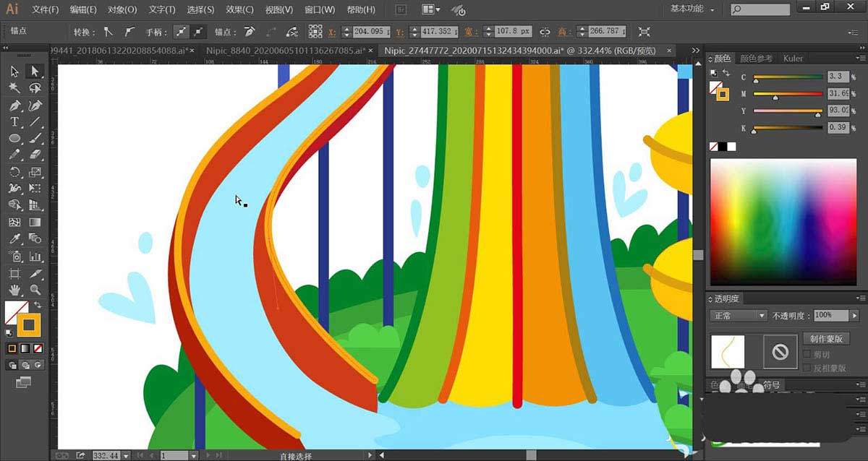Image resolution: width=868 pixels, height=461 pixels.
Task: Open the zoom level dropdown arrow
Action: 127,455
